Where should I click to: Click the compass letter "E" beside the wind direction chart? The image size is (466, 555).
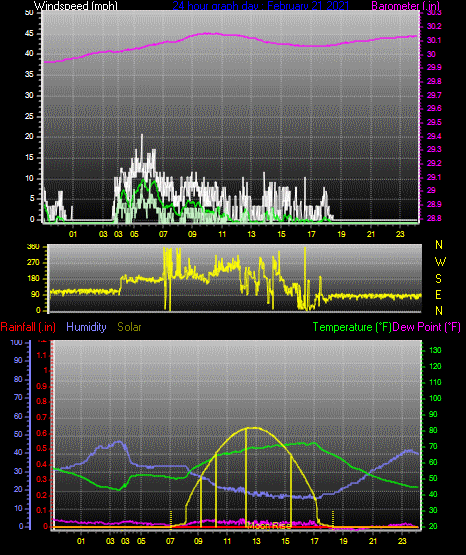point(438,294)
